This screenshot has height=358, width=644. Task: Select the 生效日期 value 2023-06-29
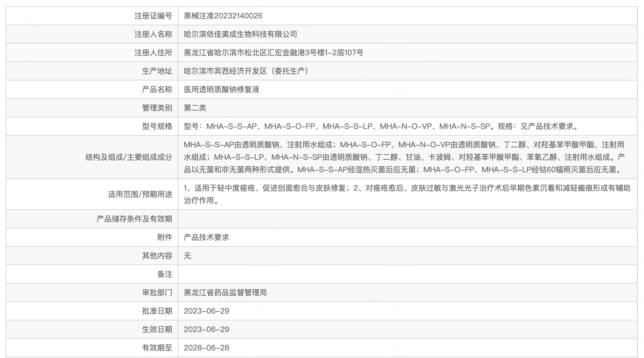pyautogui.click(x=206, y=329)
